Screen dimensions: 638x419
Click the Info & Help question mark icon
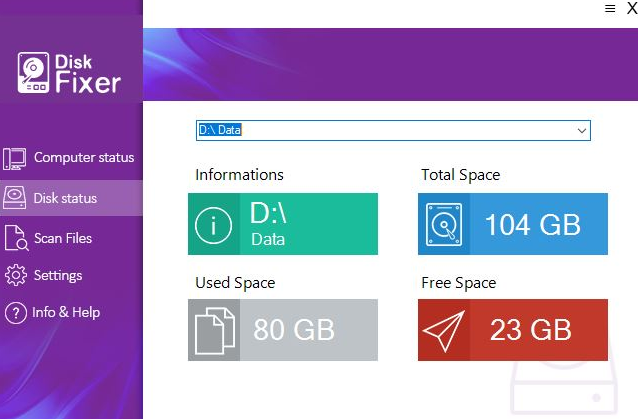pyautogui.click(x=16, y=313)
